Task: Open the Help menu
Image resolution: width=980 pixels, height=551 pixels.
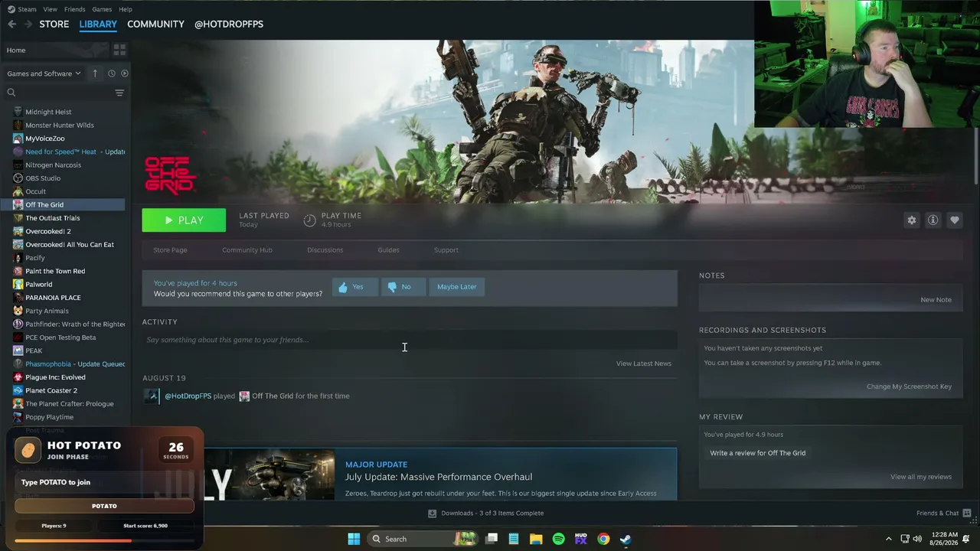Action: [x=126, y=9]
